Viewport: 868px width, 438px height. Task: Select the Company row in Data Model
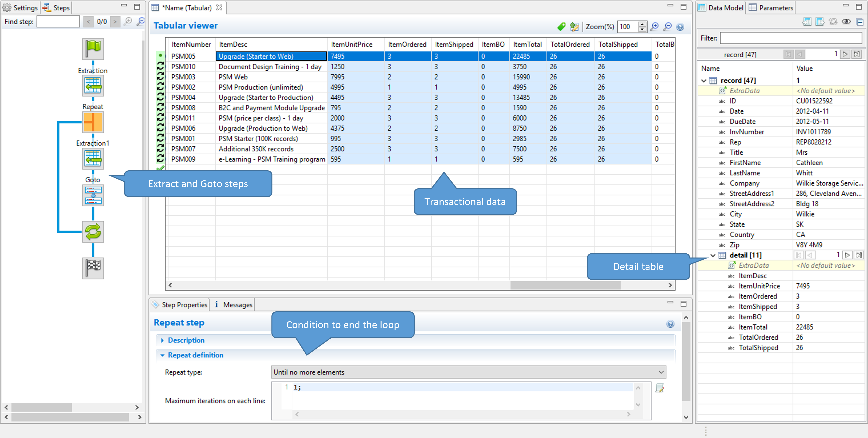[x=781, y=183]
